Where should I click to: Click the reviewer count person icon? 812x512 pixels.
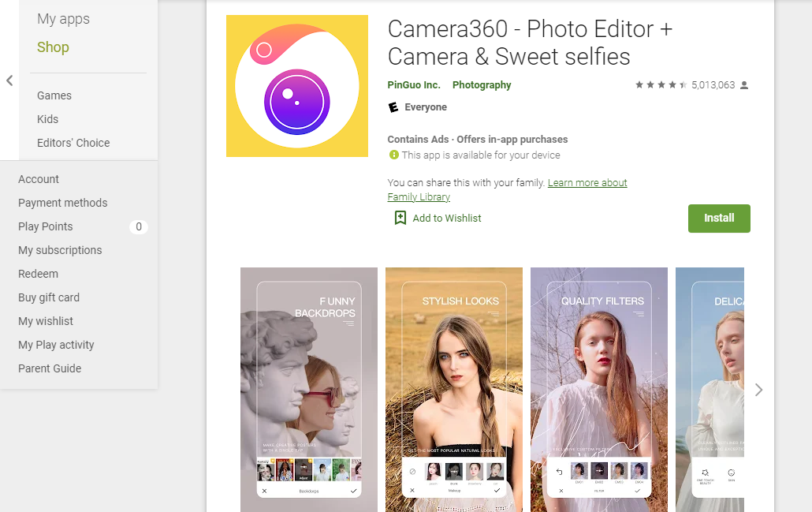point(744,85)
